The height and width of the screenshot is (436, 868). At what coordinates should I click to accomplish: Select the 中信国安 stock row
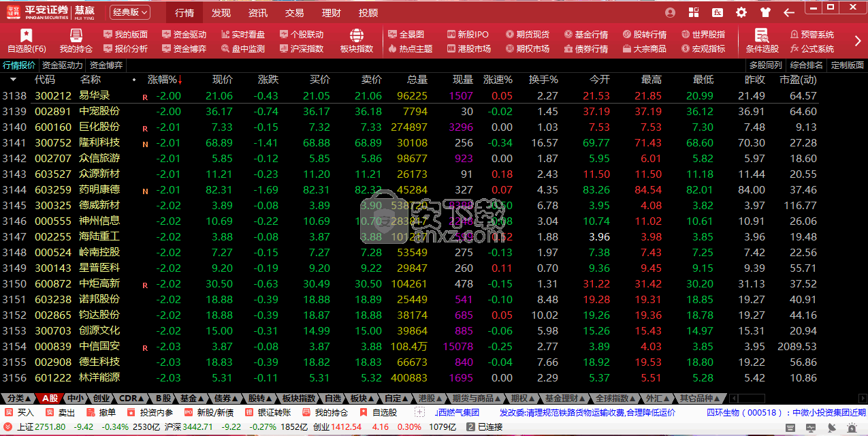pyautogui.click(x=409, y=347)
